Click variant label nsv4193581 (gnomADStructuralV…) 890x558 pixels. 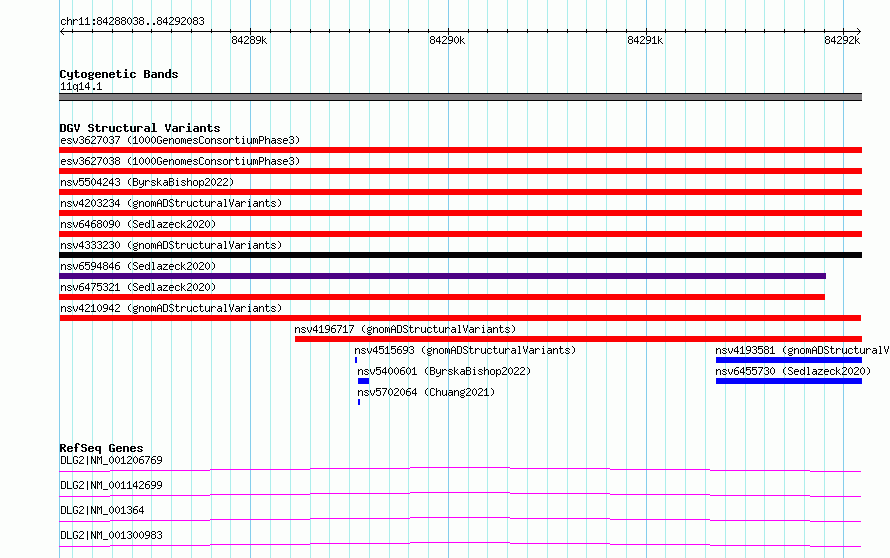[802, 350]
